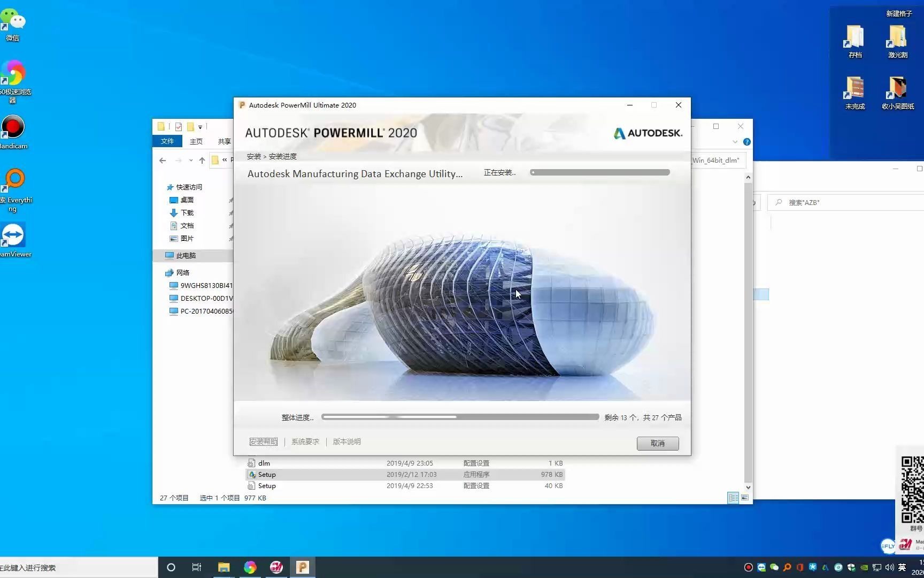Screen dimensions: 924x578
Task: Select the dlm file in the list
Action: 264,463
